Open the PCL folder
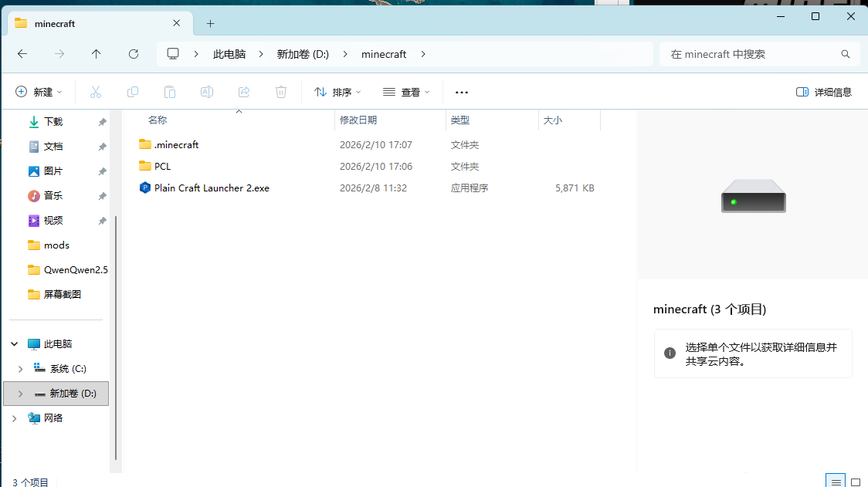Viewport: 868px width, 487px height. click(162, 166)
